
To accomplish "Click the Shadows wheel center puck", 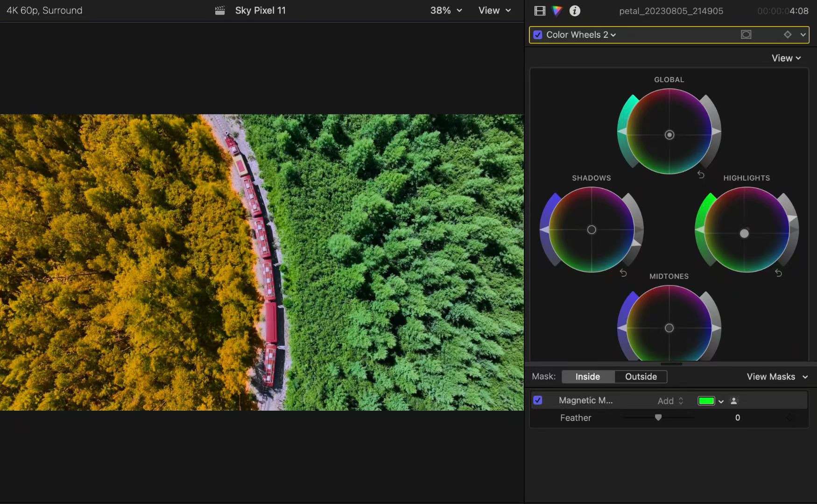I will pyautogui.click(x=592, y=230).
